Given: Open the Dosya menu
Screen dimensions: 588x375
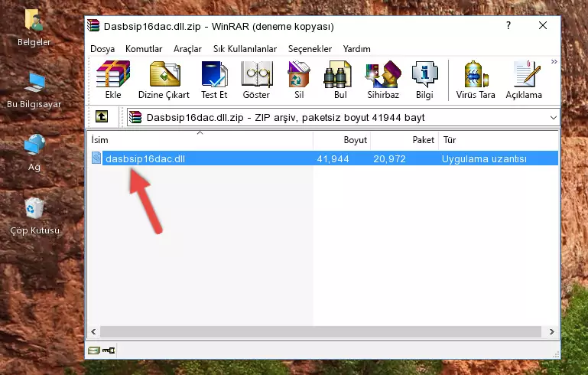Looking at the screenshot, I should click(102, 49).
